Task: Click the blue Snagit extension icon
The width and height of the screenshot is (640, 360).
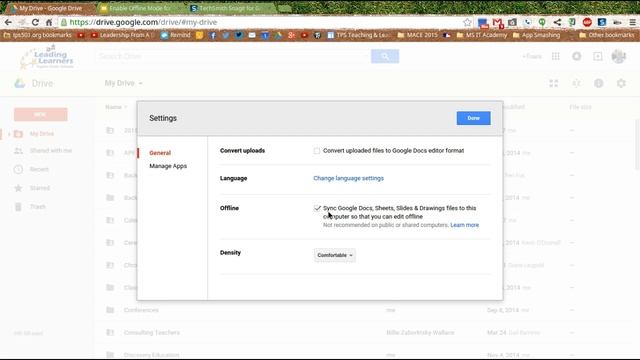Action: coord(602,22)
